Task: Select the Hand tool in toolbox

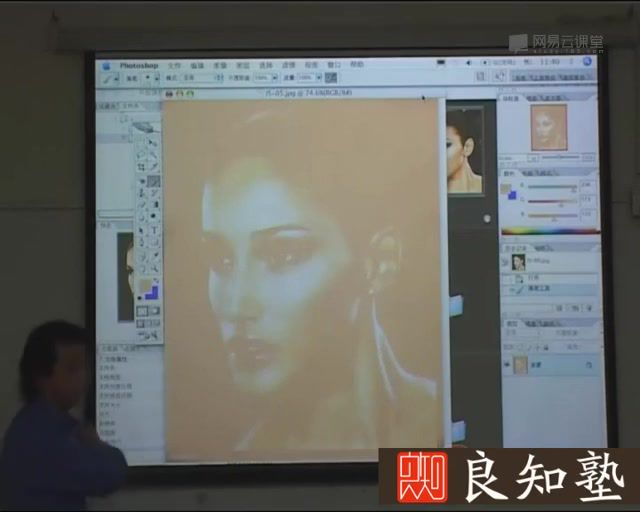Action: click(142, 268)
